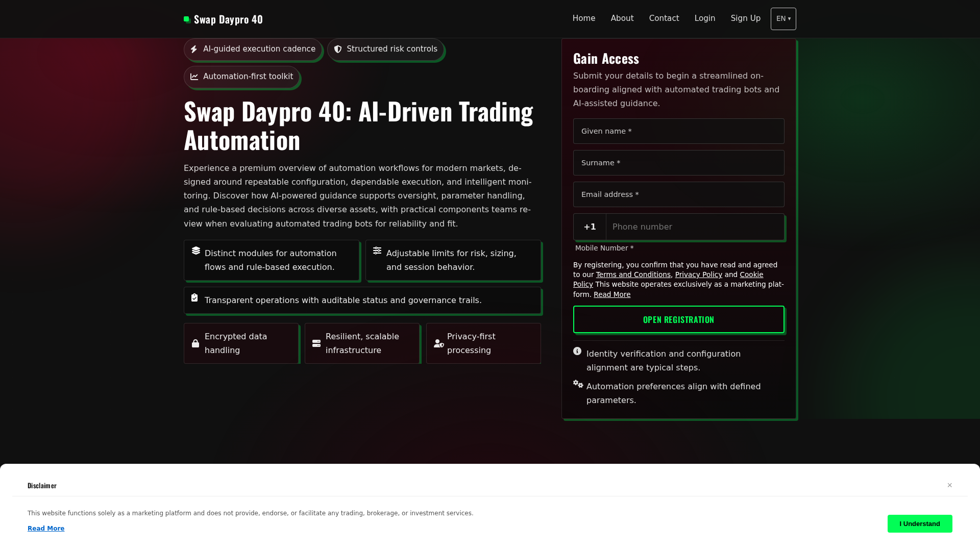This screenshot has height=551, width=980.
Task: Click the Mobile Number * label
Action: coord(604,248)
